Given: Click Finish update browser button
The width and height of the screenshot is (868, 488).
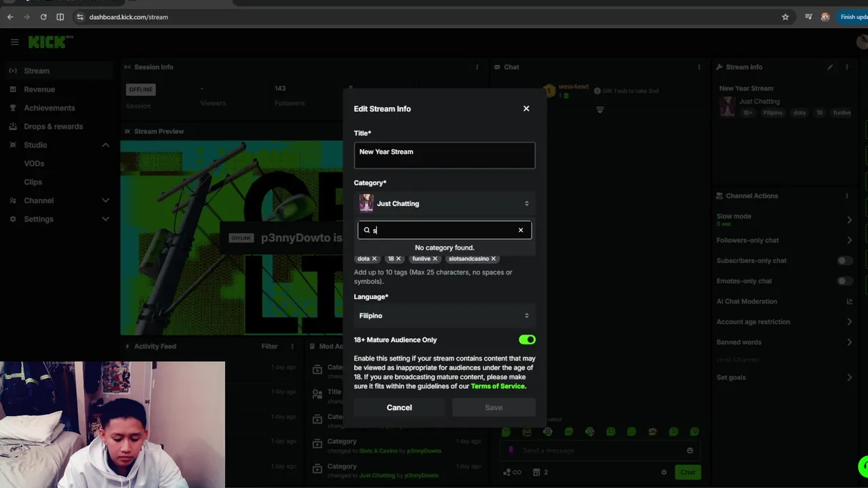Looking at the screenshot, I should [853, 17].
